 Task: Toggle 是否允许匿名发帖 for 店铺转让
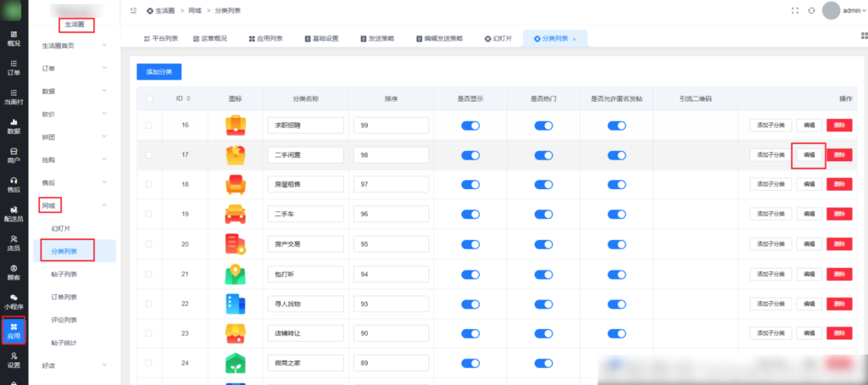point(616,333)
